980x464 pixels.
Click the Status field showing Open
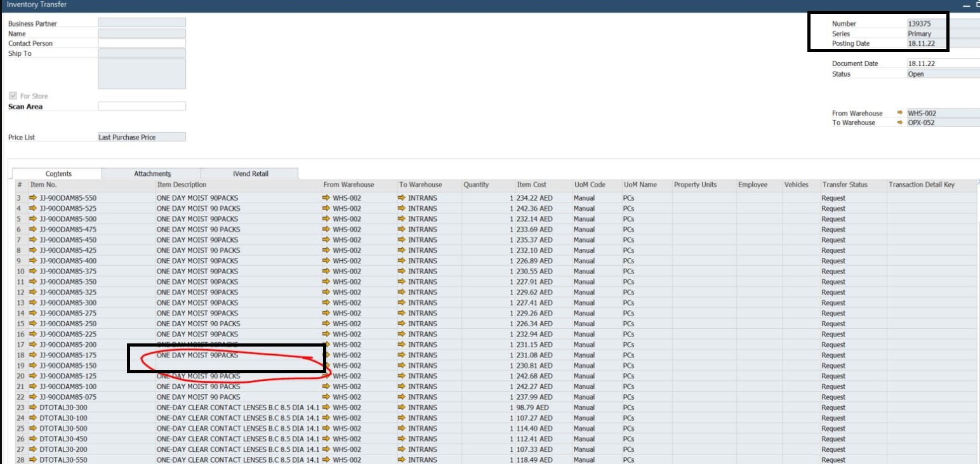(x=943, y=74)
